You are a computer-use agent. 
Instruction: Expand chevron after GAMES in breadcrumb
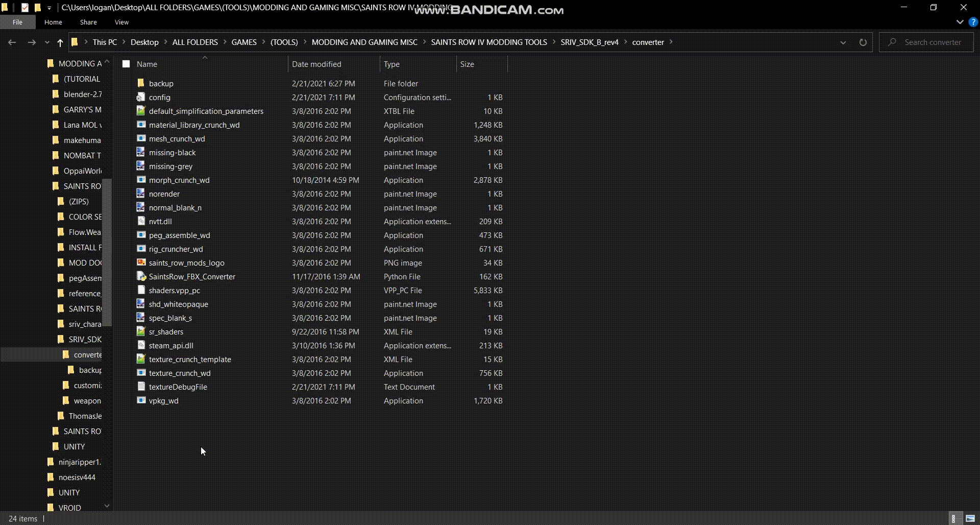(x=263, y=42)
